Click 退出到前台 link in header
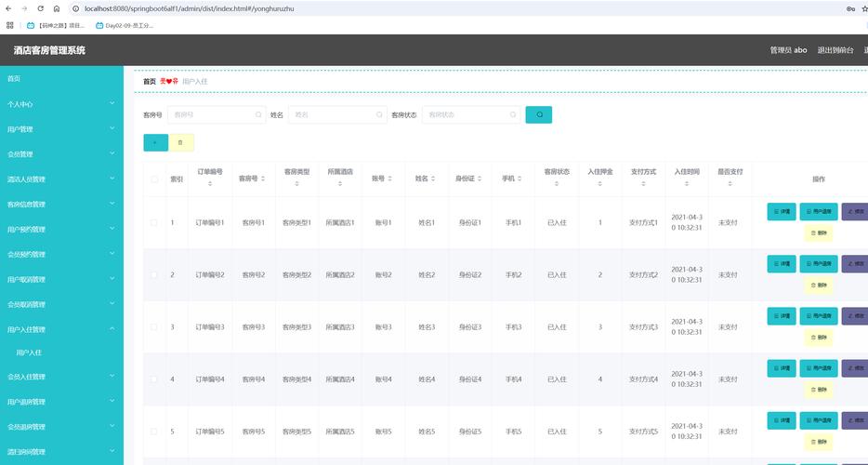 [835, 50]
